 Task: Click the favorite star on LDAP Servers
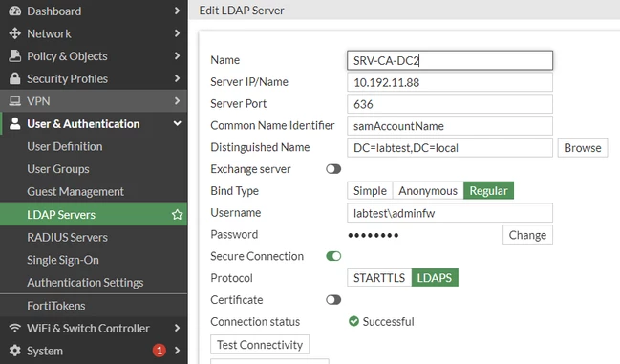point(177,215)
